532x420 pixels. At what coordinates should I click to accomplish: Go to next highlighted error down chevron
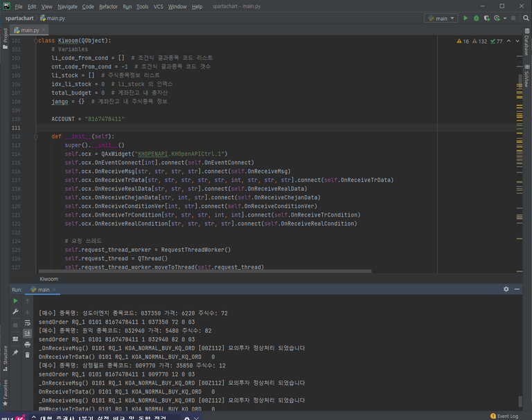click(x=517, y=41)
